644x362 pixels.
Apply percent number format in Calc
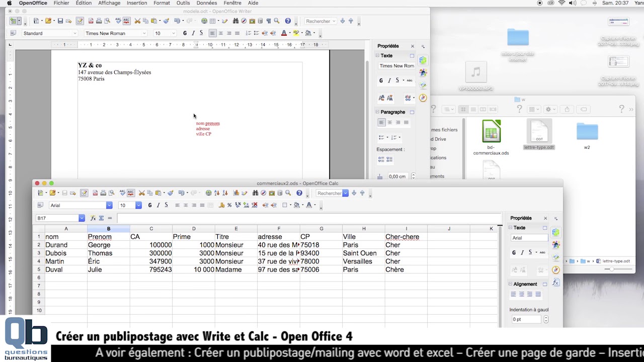pos(229,205)
